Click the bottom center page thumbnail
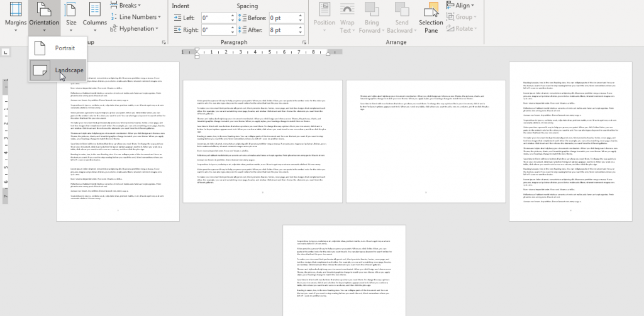Viewport: 644px width, 316px height. 344,270
